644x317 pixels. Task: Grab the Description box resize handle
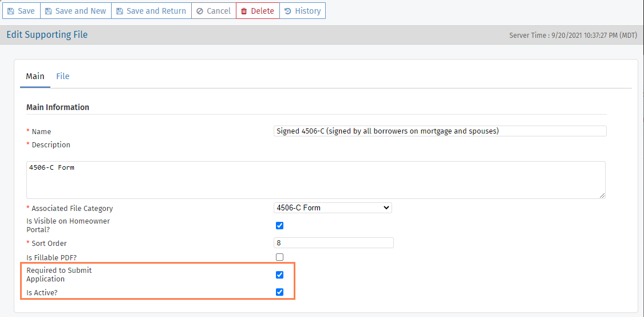point(602,195)
